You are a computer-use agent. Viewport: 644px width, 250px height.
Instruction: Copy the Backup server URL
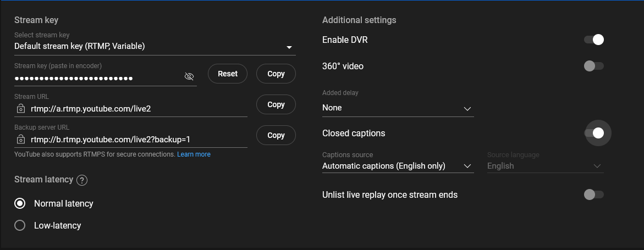(276, 135)
